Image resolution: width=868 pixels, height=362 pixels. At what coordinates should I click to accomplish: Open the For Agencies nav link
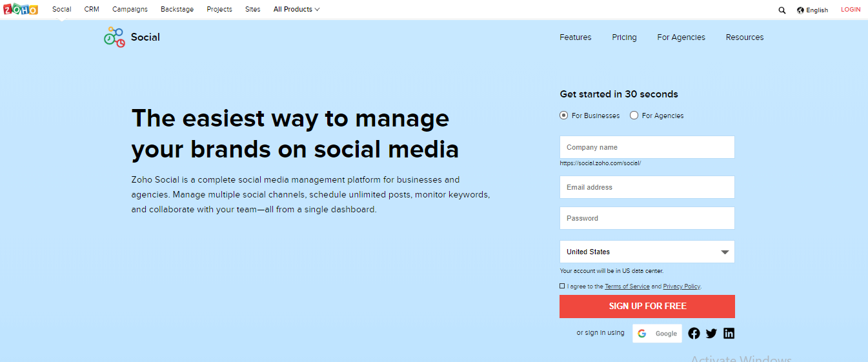coord(681,37)
